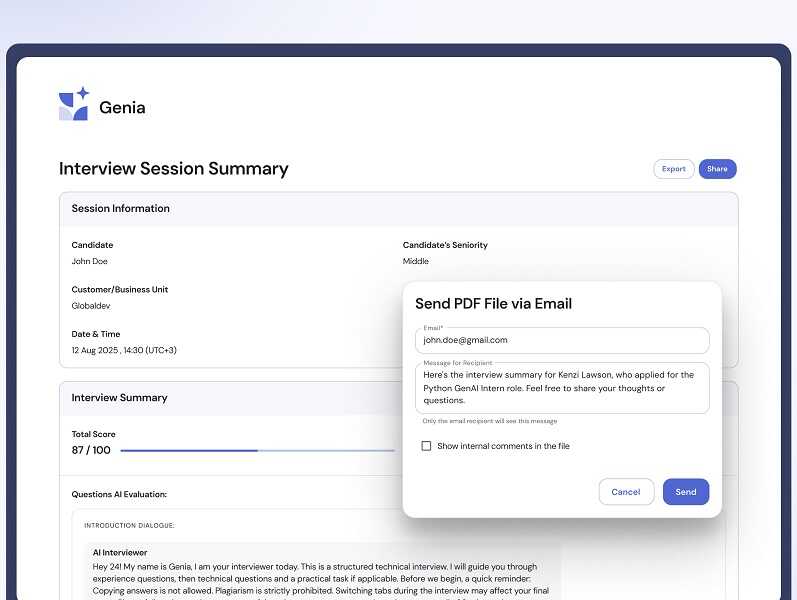Open the Share options button
Viewport: 797px width, 600px height.
tap(717, 169)
